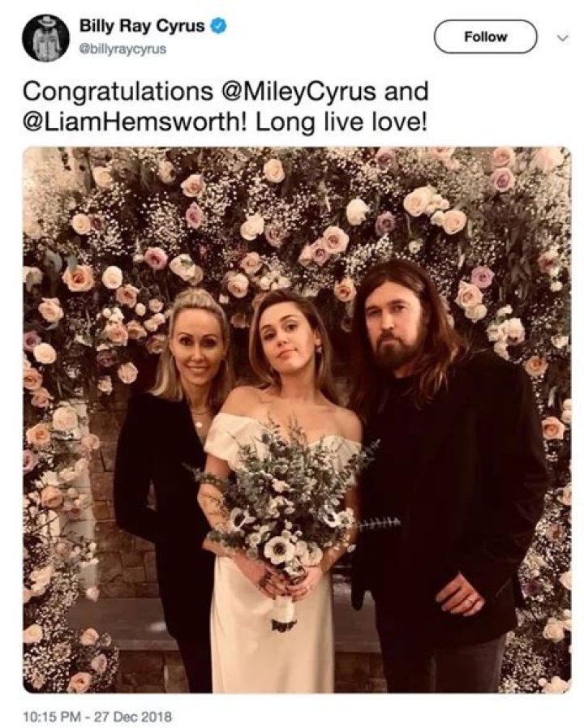
Task: Click the Follow button
Action: pyautogui.click(x=485, y=36)
